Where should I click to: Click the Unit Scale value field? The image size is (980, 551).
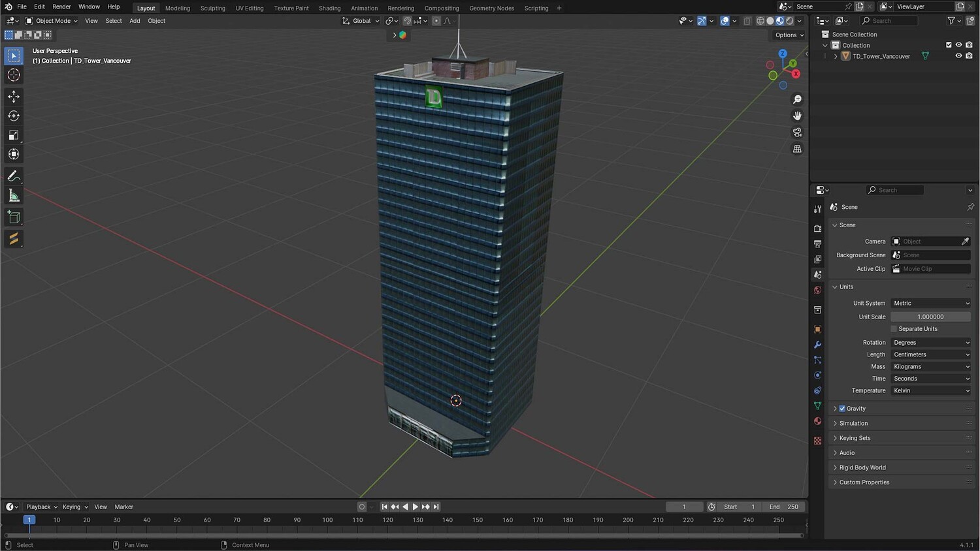pos(930,317)
